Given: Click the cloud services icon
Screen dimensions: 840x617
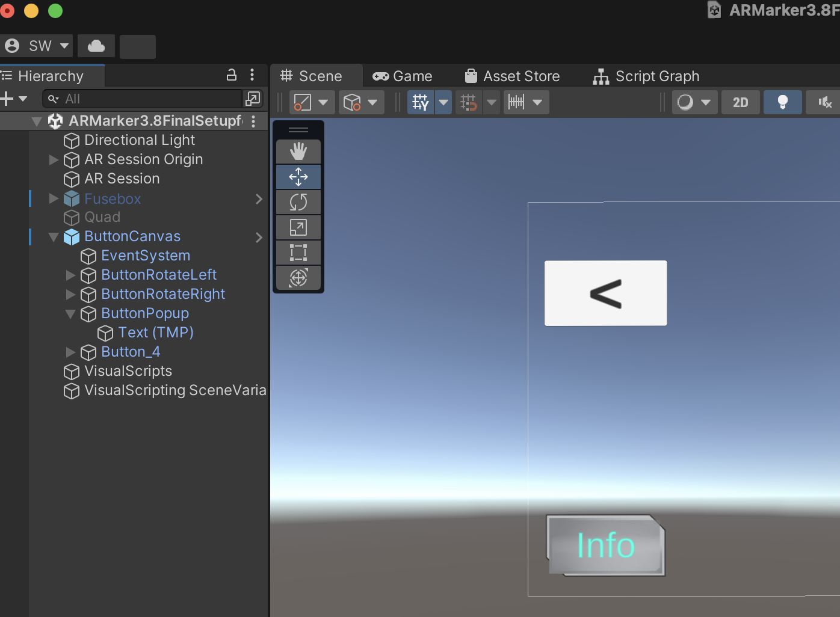Looking at the screenshot, I should [x=96, y=46].
